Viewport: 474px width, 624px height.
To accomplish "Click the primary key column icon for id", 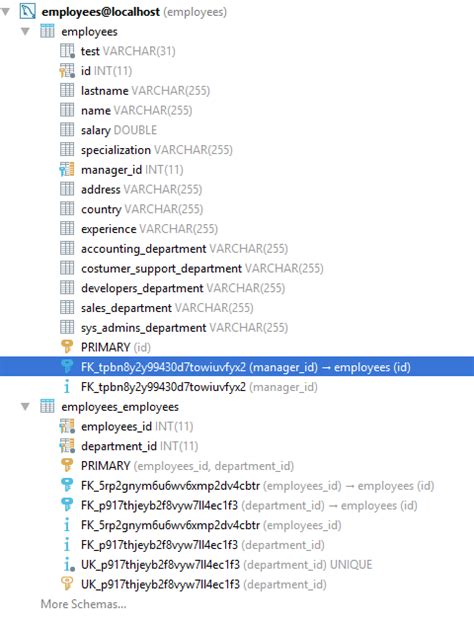I will click(x=67, y=71).
